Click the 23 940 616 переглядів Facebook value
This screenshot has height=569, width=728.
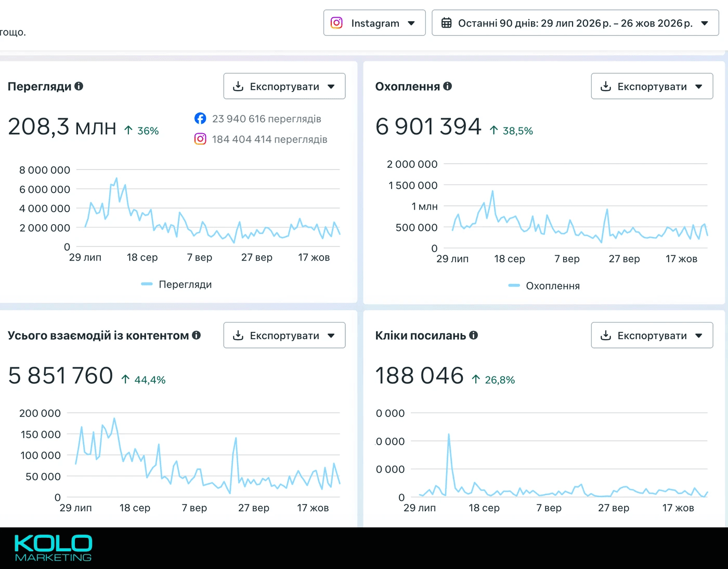[x=267, y=119]
